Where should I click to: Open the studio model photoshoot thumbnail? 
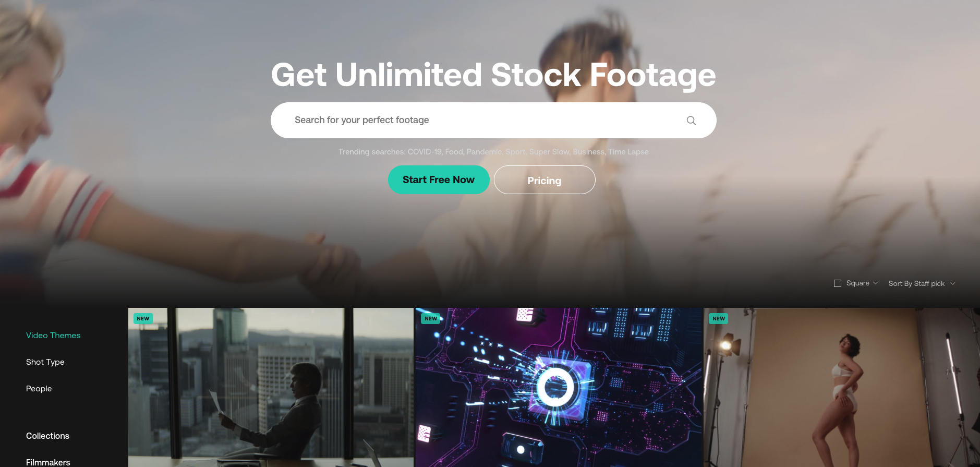click(842, 387)
